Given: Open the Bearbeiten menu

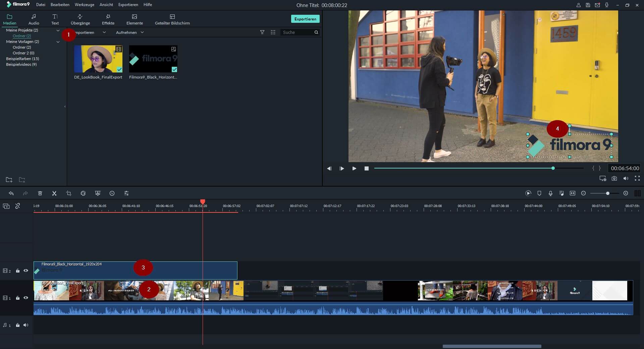Looking at the screenshot, I should 60,5.
